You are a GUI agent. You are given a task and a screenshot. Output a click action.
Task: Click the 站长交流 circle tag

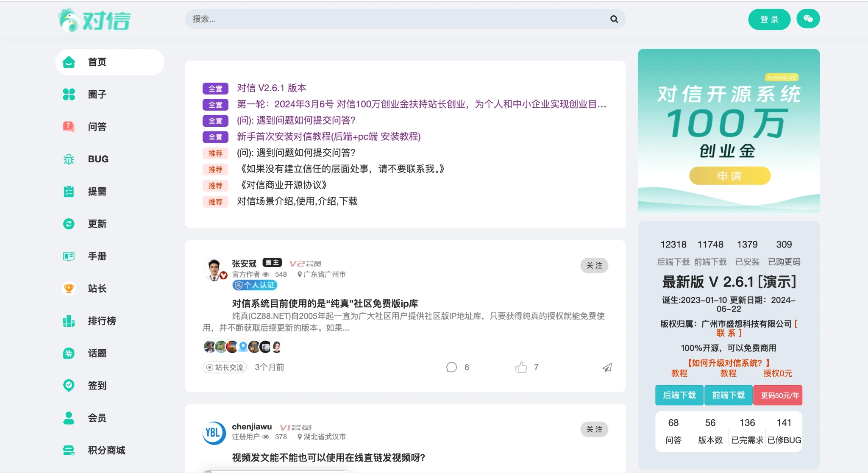[225, 367]
